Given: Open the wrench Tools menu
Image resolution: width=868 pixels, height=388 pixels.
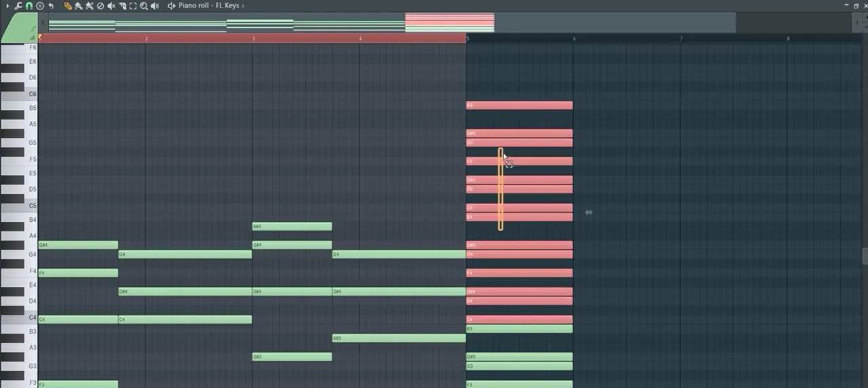Looking at the screenshot, I should pyautogui.click(x=18, y=5).
